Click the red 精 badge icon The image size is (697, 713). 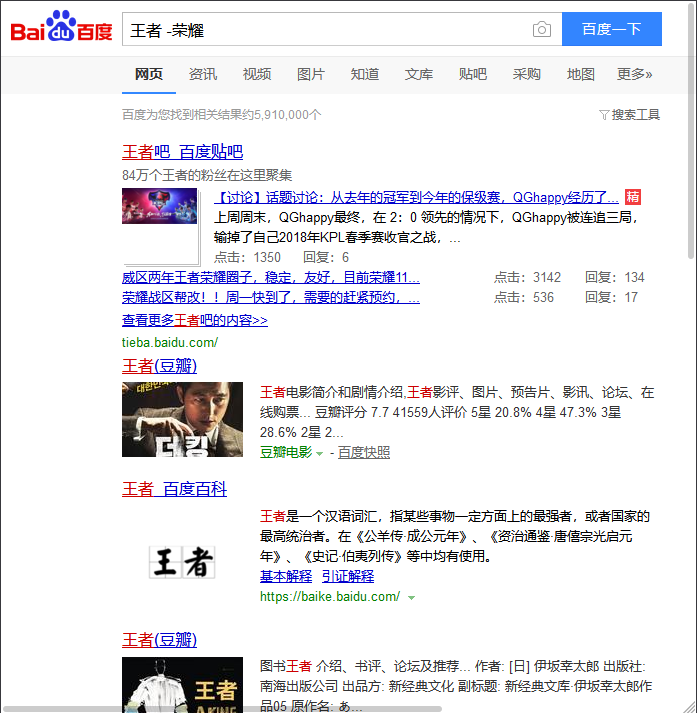[633, 197]
